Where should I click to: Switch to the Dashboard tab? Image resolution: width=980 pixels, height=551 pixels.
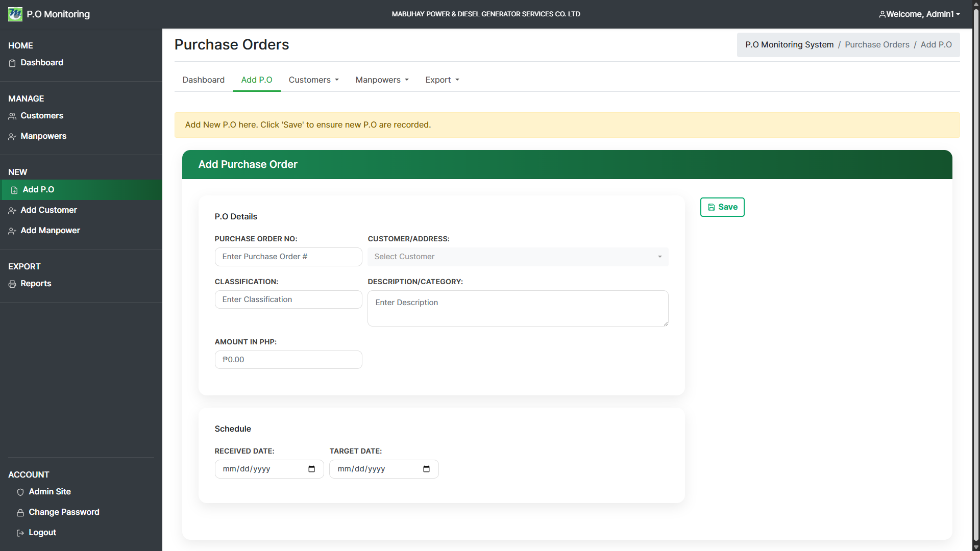203,80
